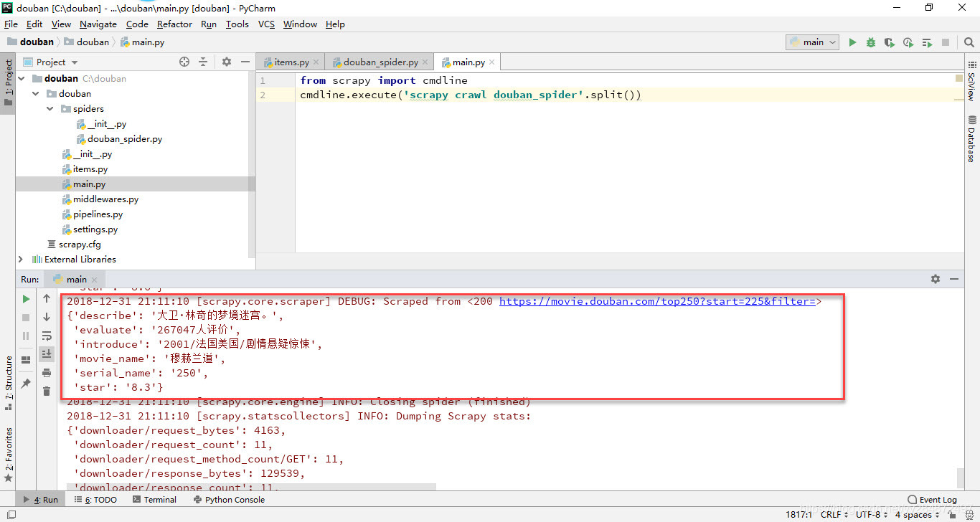Close the douban_spider.py editor tab
This screenshot has width=980, height=522.
[x=425, y=62]
